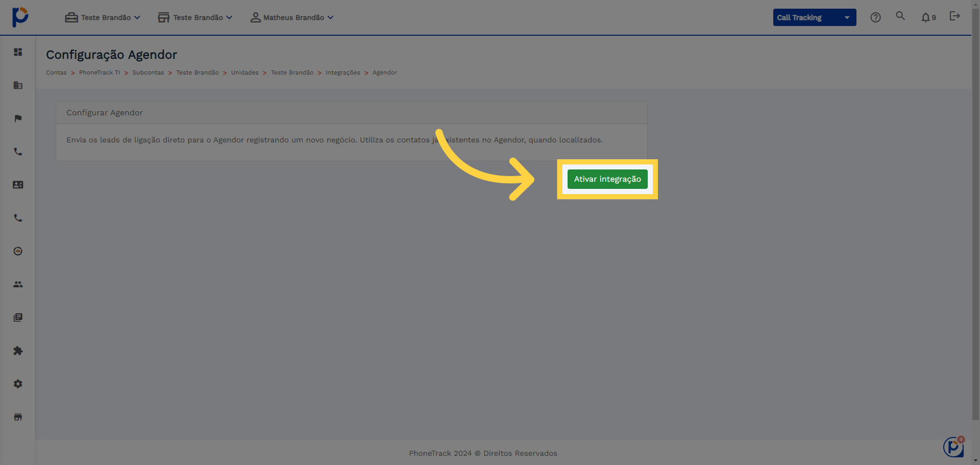Viewport: 980px width, 465px height.
Task: Go to Subcontas breadcrumb
Action: click(148, 72)
